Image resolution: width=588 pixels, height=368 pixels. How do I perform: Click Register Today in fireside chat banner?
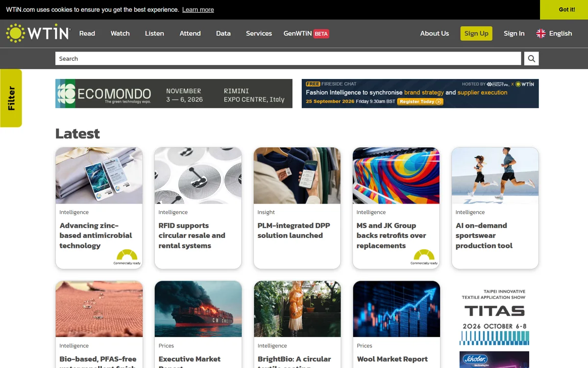pos(420,102)
